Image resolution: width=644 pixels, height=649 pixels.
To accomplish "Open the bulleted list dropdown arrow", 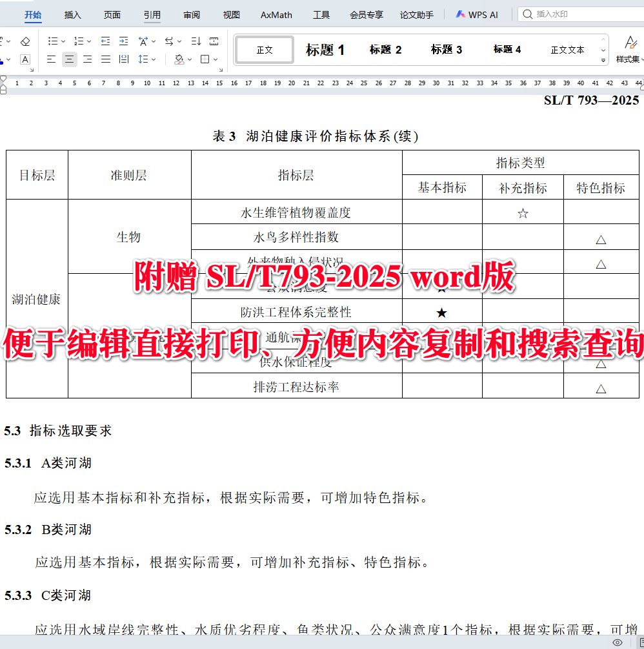I will tap(63, 41).
